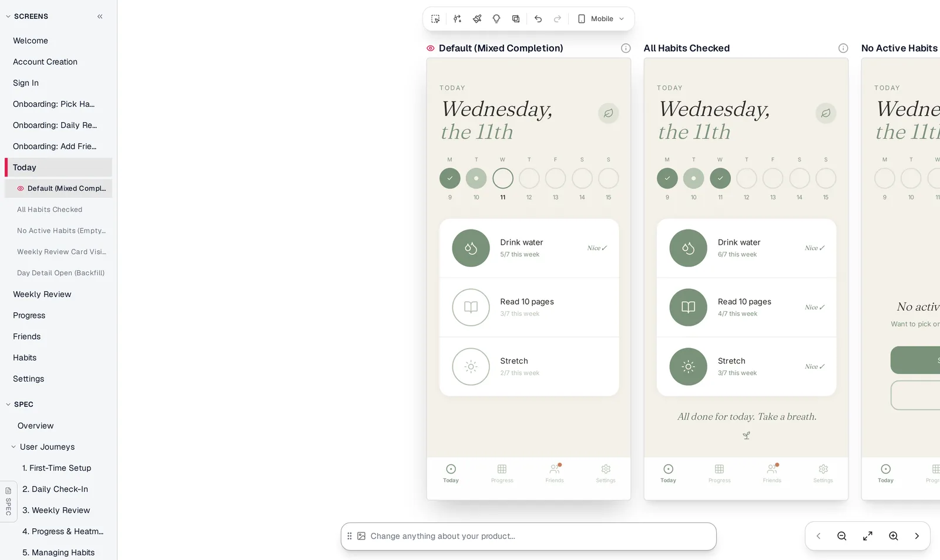Select the Today tab in Default screen
The width and height of the screenshot is (940, 560).
click(451, 473)
